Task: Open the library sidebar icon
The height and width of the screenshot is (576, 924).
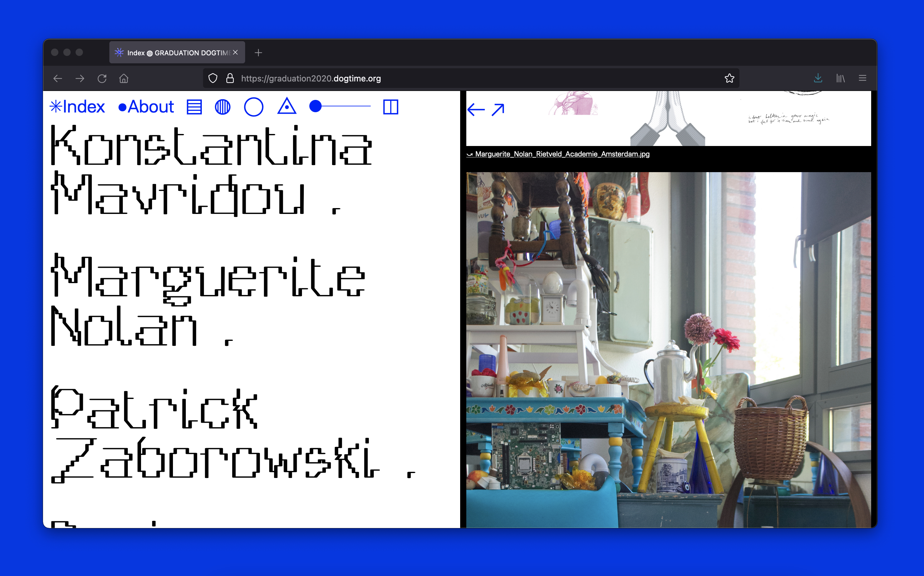Action: [840, 78]
